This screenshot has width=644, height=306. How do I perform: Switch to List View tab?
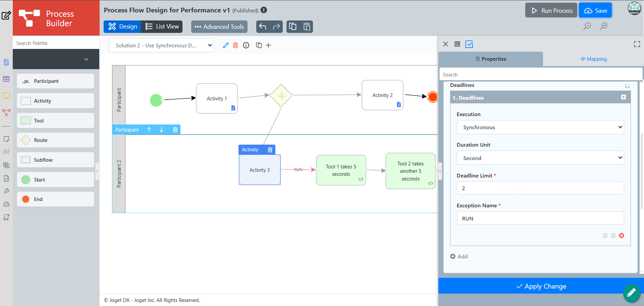162,27
